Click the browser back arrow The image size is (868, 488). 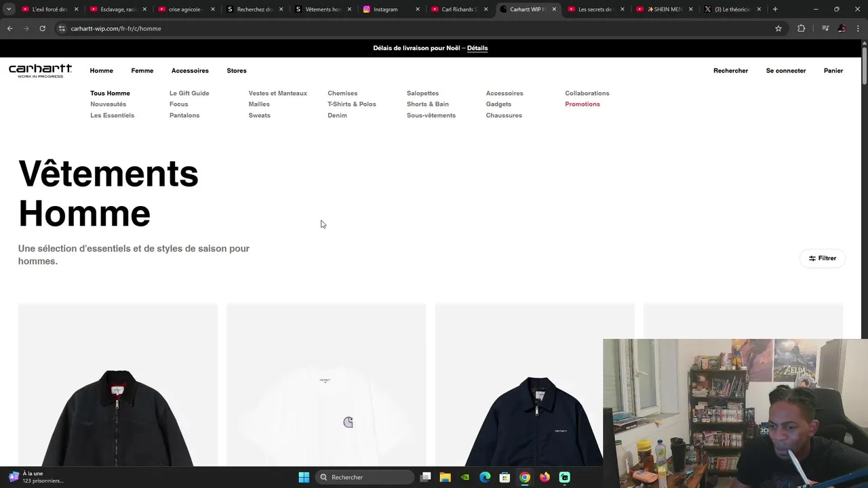tap(9, 28)
